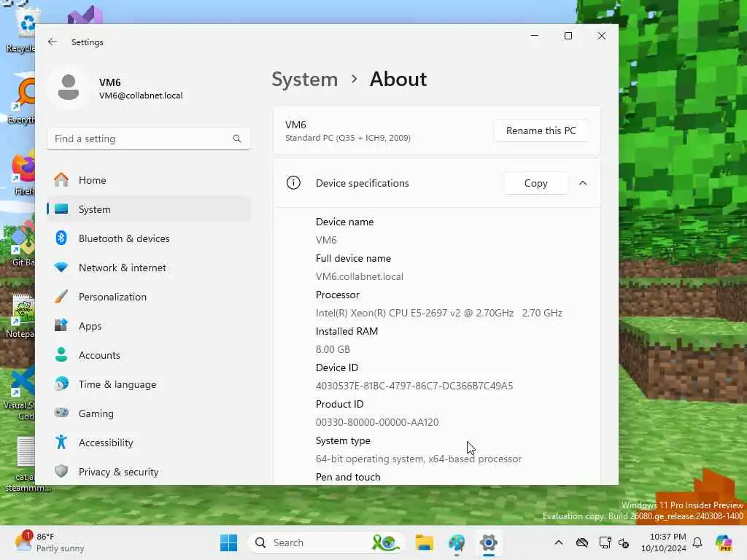Screen dimensions: 747x560
Task: Open the Copilot preview icon in taskbar
Action: (x=724, y=542)
